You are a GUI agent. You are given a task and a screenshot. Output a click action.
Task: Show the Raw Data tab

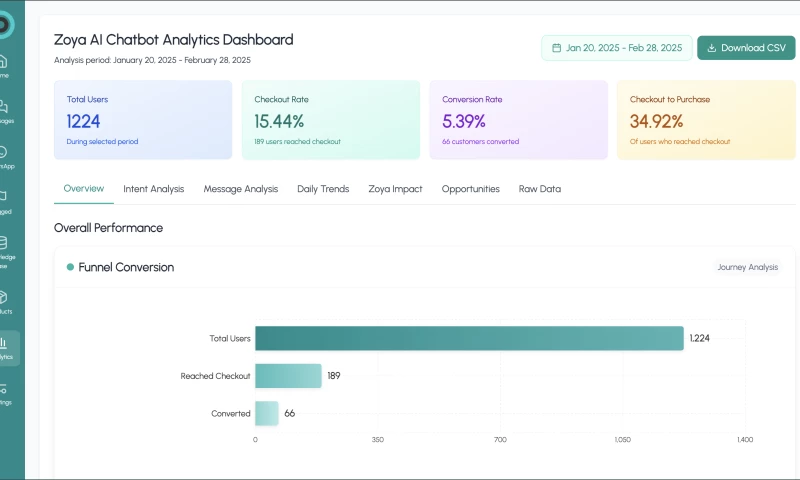pos(540,189)
